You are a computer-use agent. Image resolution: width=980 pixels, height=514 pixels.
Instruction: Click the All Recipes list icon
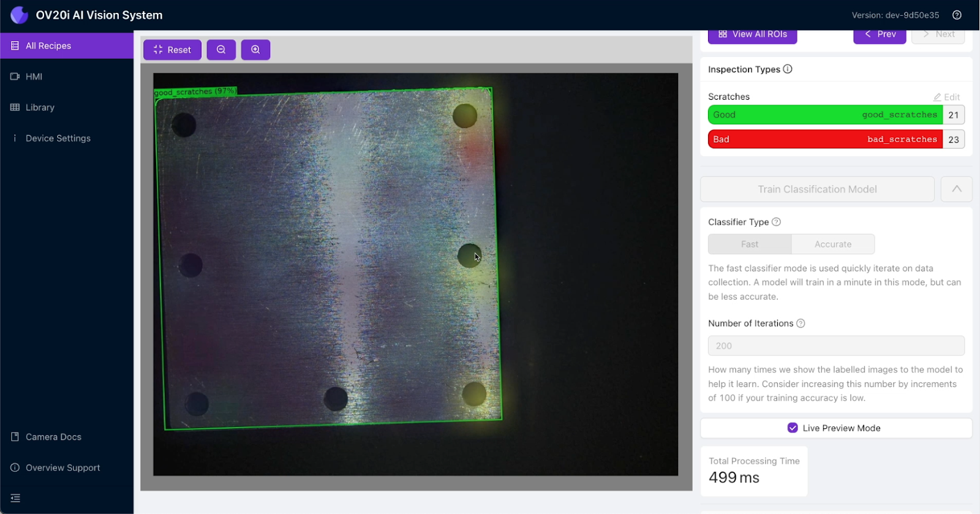pyautogui.click(x=15, y=46)
